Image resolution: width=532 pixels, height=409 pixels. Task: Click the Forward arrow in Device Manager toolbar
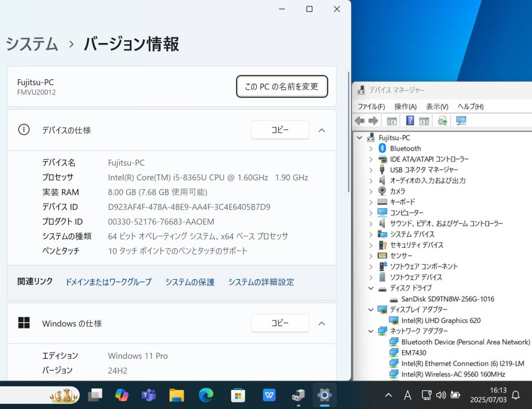[x=373, y=121]
